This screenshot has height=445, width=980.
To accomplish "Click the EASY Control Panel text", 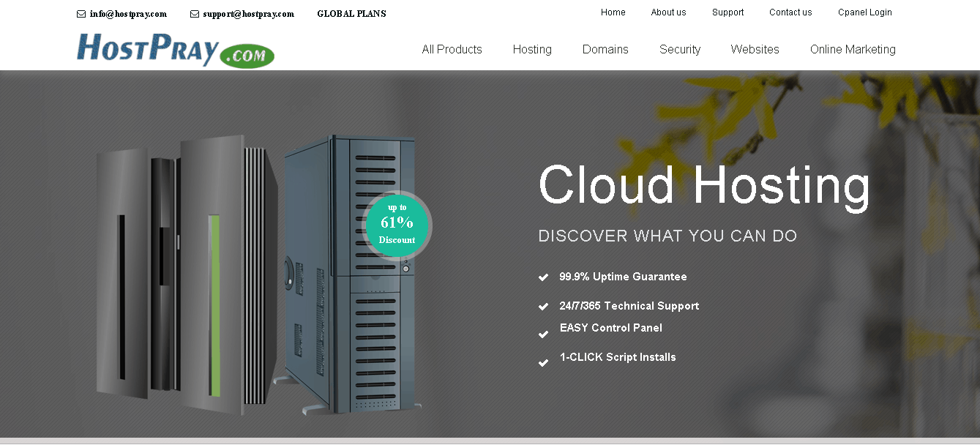I will point(611,328).
